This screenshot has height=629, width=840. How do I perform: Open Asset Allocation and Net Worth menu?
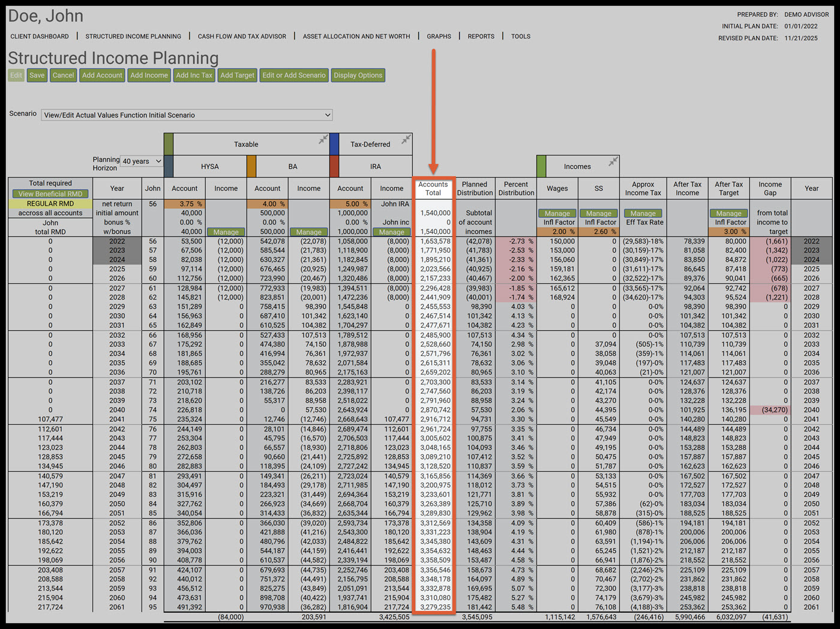356,36
